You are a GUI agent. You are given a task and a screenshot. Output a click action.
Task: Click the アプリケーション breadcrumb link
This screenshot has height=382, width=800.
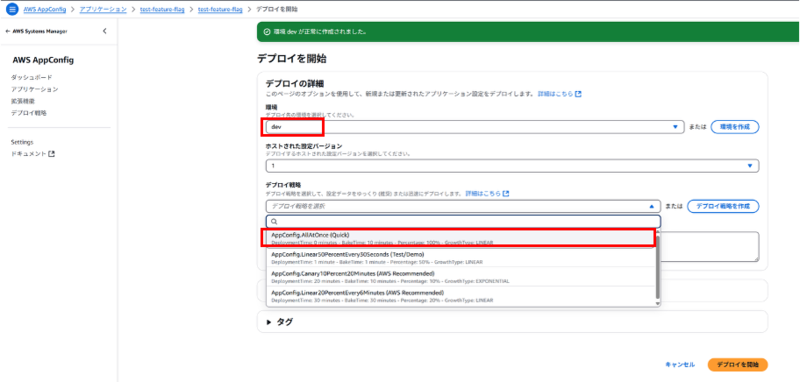(102, 9)
